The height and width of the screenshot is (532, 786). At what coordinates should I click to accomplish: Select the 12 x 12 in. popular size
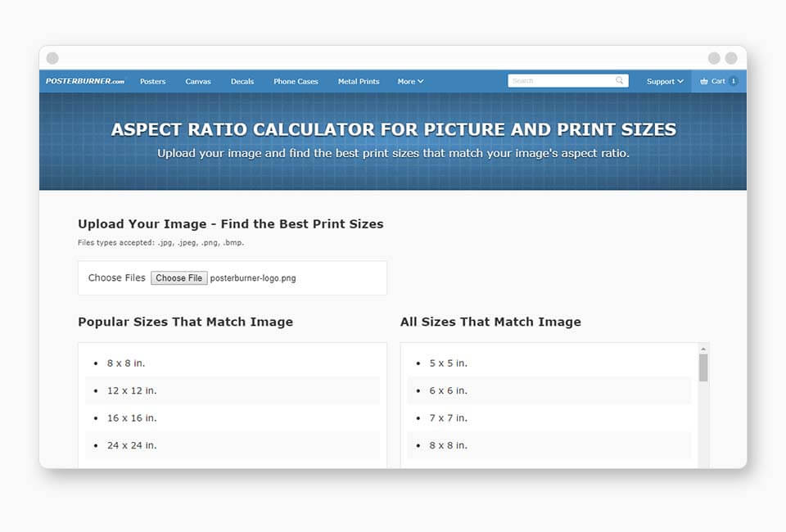click(132, 390)
